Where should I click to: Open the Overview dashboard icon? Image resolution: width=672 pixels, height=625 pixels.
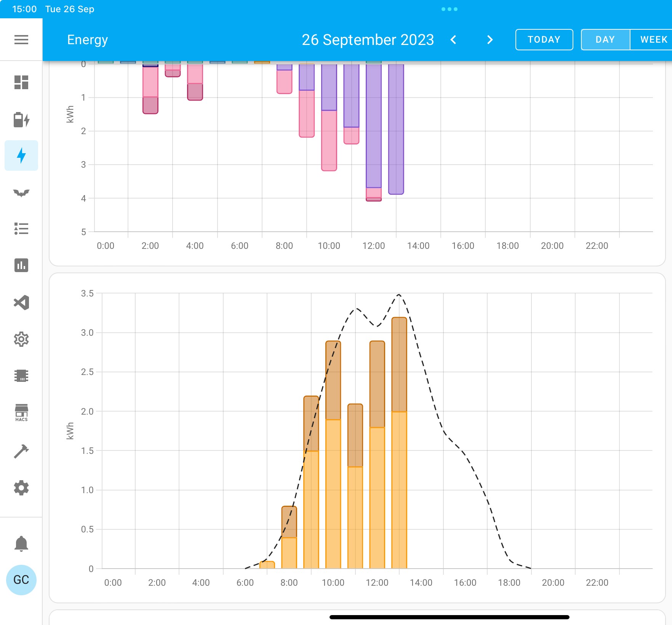(21, 82)
